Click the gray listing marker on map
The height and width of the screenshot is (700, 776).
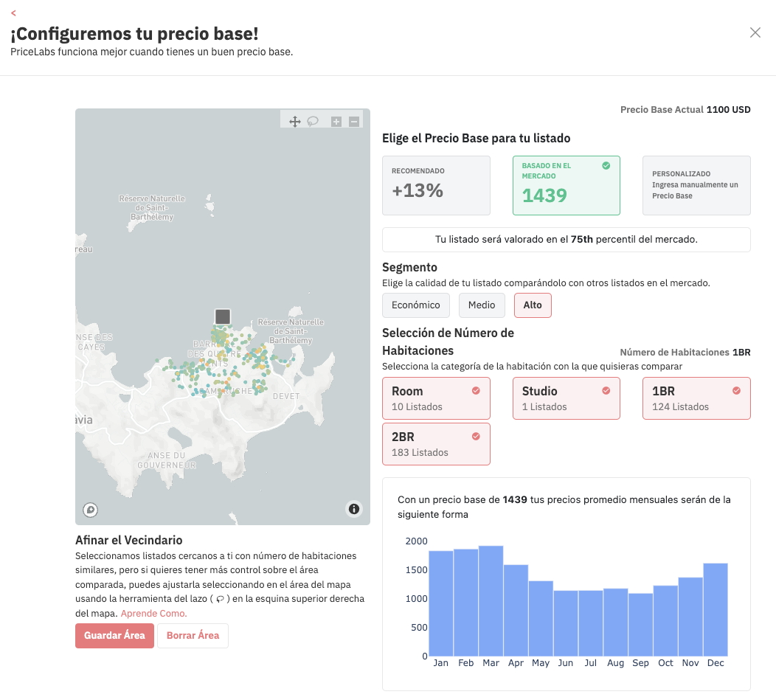(223, 316)
